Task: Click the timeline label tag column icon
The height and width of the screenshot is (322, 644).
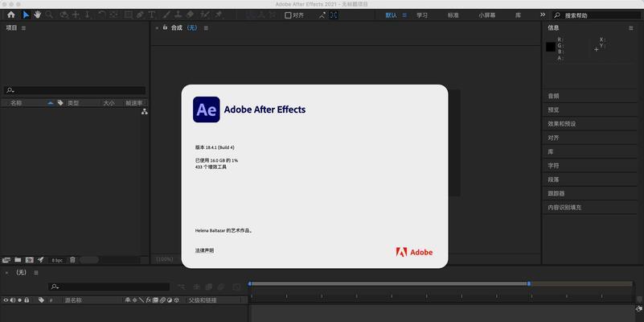Action: pos(41,300)
